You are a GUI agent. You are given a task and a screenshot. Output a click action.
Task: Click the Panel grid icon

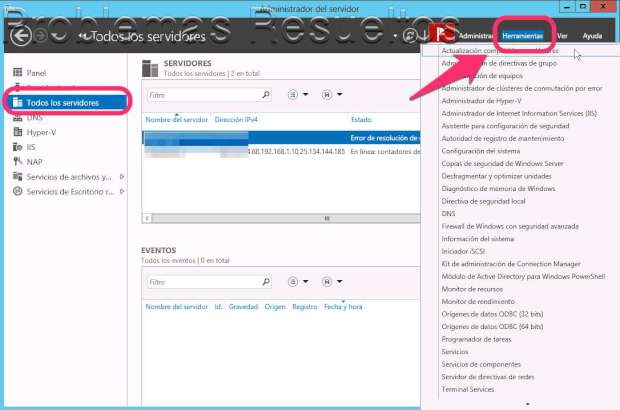click(17, 72)
